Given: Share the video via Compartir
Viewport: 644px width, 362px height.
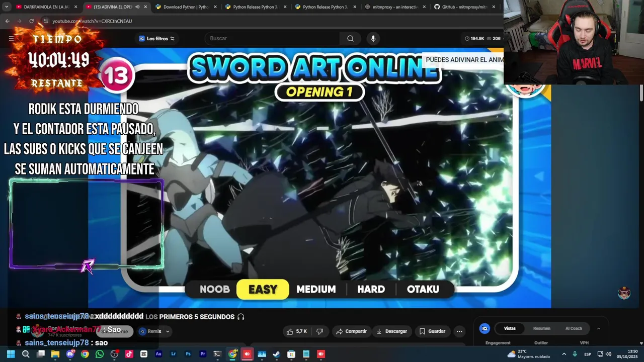Looking at the screenshot, I should click(x=351, y=331).
